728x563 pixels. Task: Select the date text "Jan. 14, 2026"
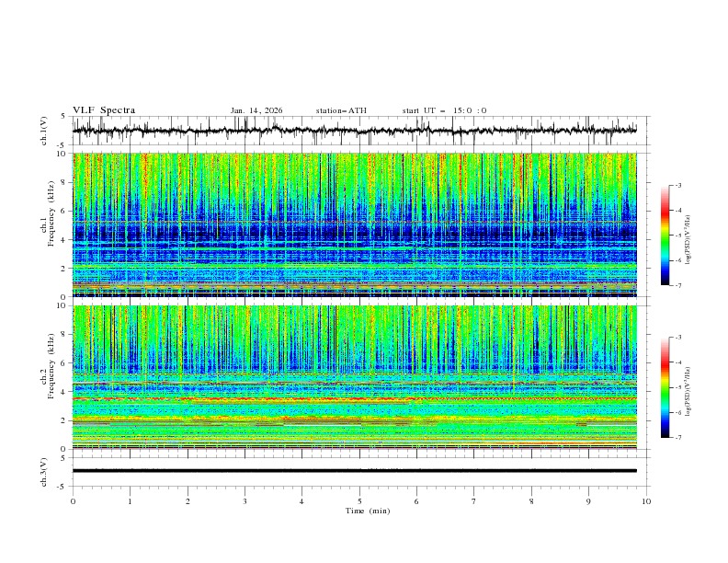[x=256, y=110]
